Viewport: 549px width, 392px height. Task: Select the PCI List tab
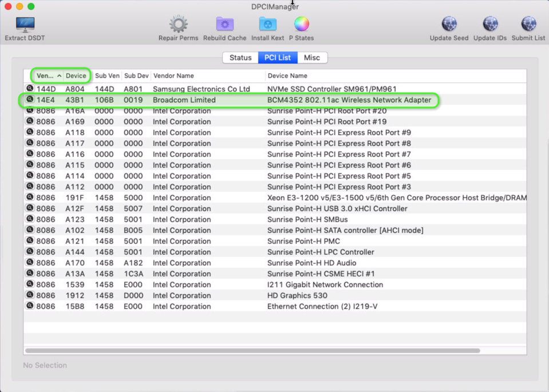(277, 58)
